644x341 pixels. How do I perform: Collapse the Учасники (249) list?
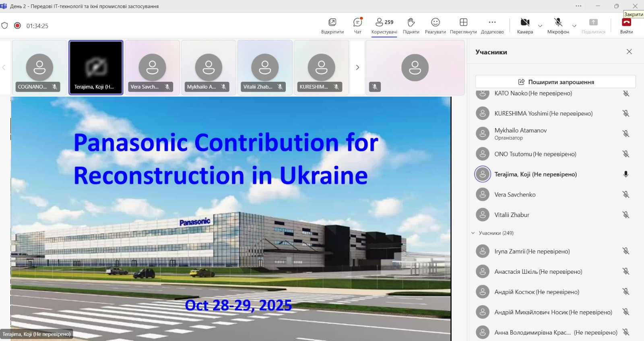pyautogui.click(x=473, y=233)
